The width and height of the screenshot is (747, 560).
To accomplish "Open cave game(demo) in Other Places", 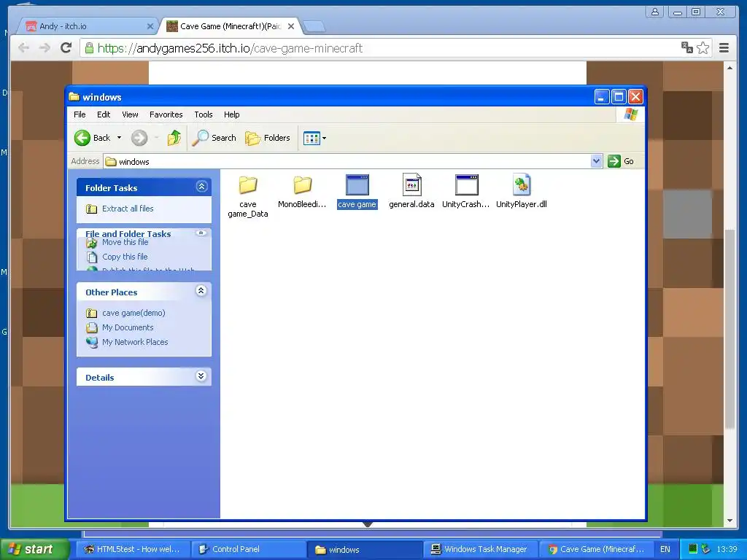I will (x=133, y=313).
